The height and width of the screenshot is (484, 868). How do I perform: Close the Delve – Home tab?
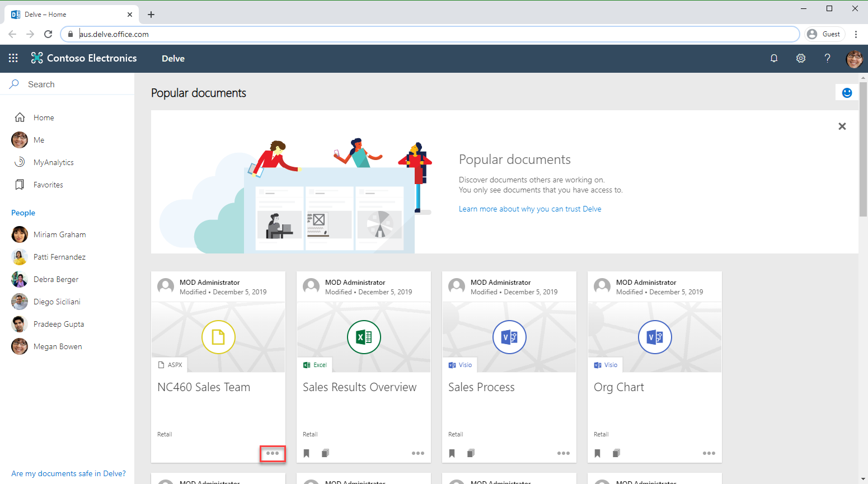[x=130, y=15]
